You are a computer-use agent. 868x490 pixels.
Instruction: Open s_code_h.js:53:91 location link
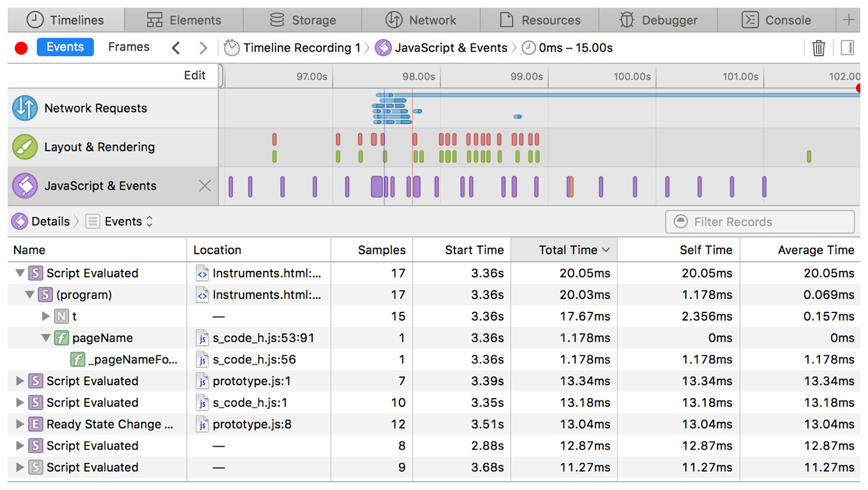[263, 338]
